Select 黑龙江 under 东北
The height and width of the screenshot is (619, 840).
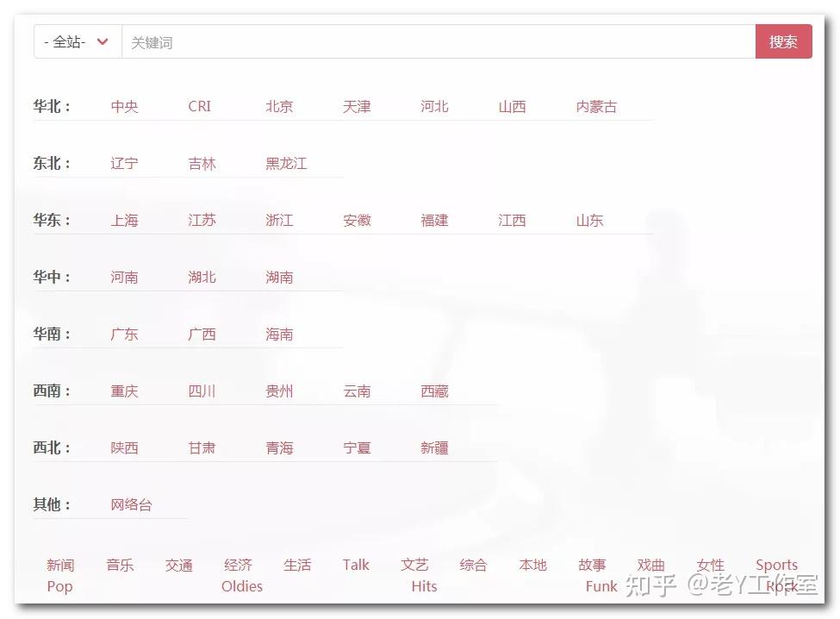[x=287, y=164]
